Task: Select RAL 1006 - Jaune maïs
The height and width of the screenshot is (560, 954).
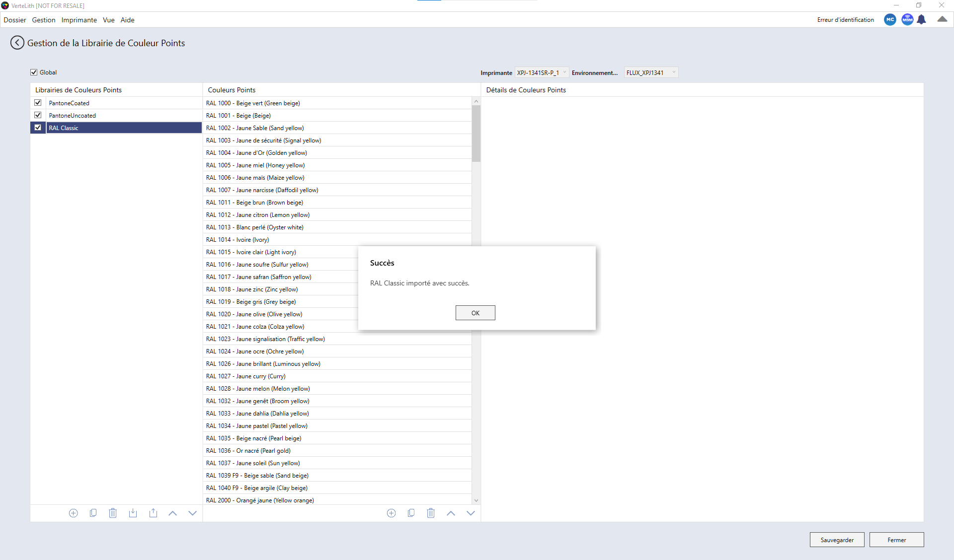Action: 337,177
